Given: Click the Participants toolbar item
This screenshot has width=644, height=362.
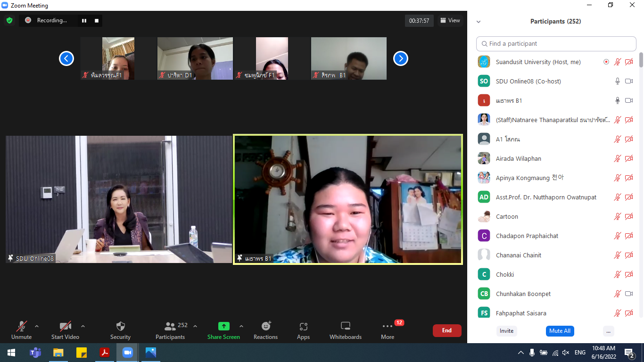Looking at the screenshot, I should click(171, 330).
